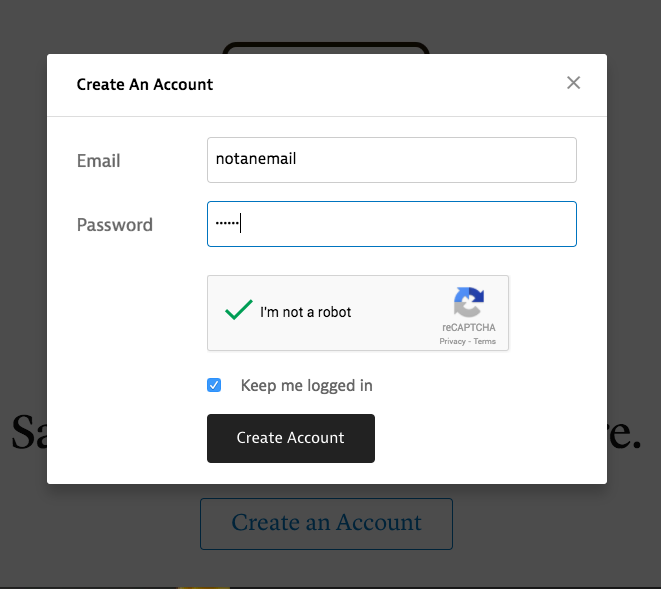Screen dimensions: 661x589
Task: Uncheck the Keep me logged in checkbox
Action: pos(214,385)
